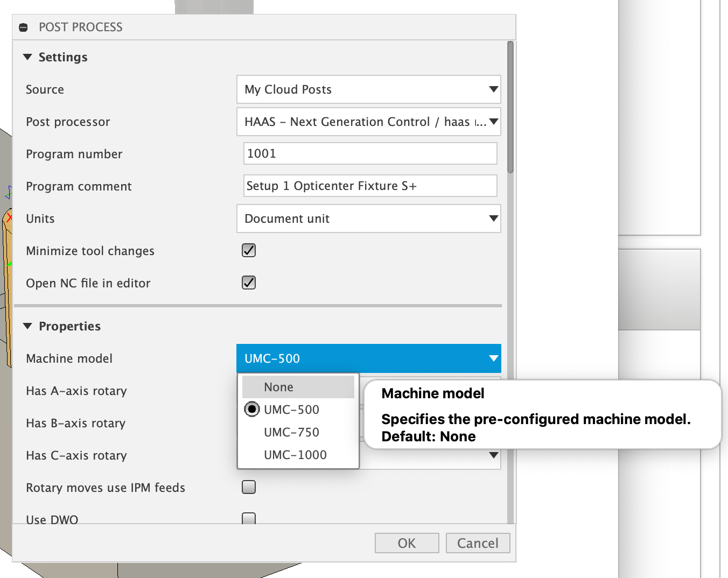Select None as machine model
Screen dimensions: 728x578
point(278,386)
